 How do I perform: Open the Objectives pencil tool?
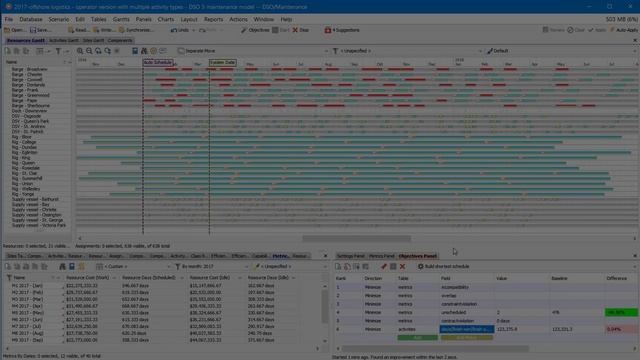[x=255, y=30]
